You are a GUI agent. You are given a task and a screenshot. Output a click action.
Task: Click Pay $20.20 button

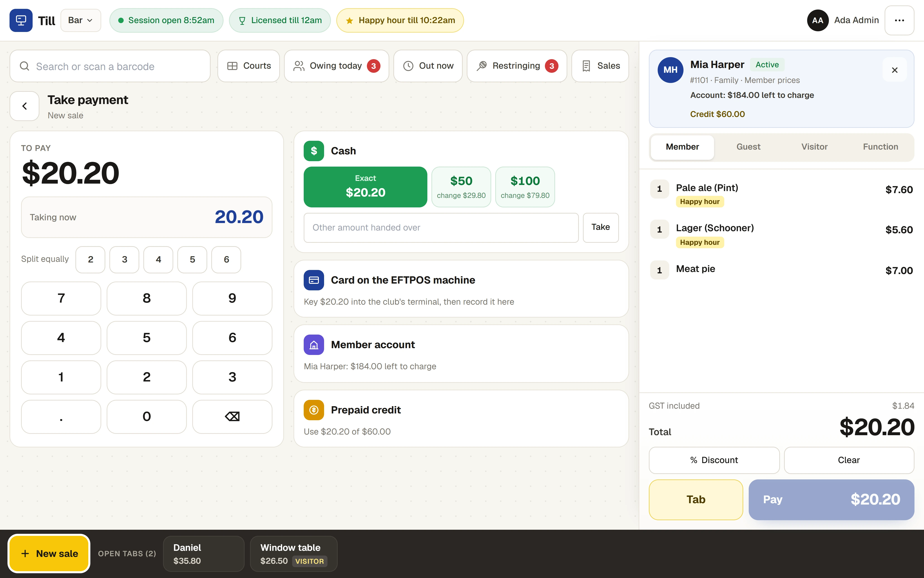[x=831, y=500]
